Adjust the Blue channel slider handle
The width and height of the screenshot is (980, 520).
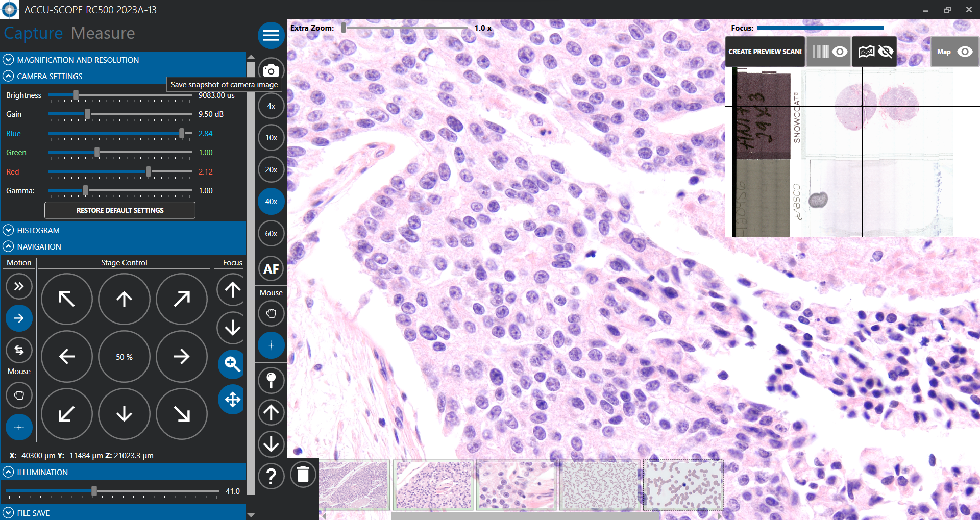click(182, 134)
